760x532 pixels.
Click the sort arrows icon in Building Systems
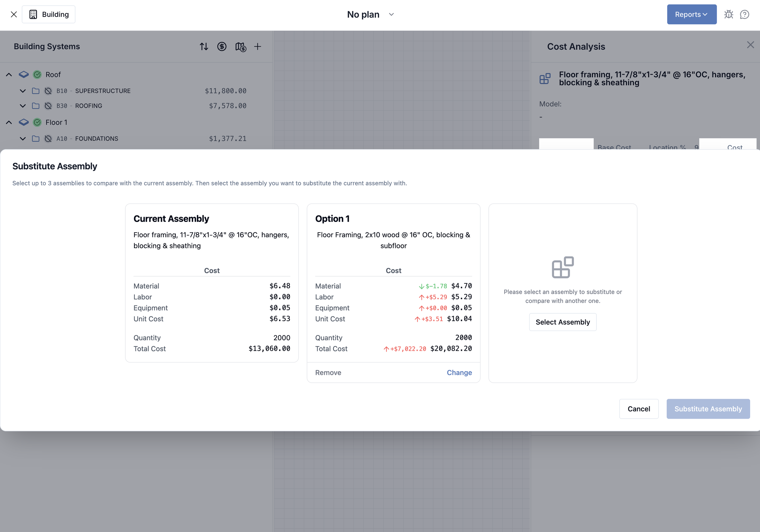[204, 47]
